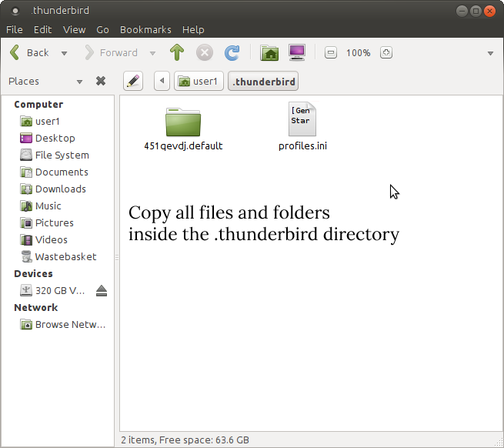Click the 451qevdj.default file name
The image size is (504, 448).
tap(183, 146)
